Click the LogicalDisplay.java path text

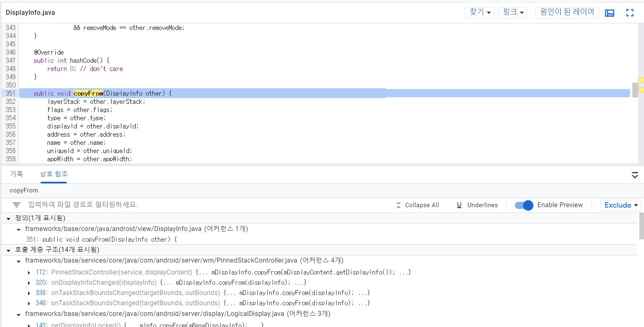point(155,314)
